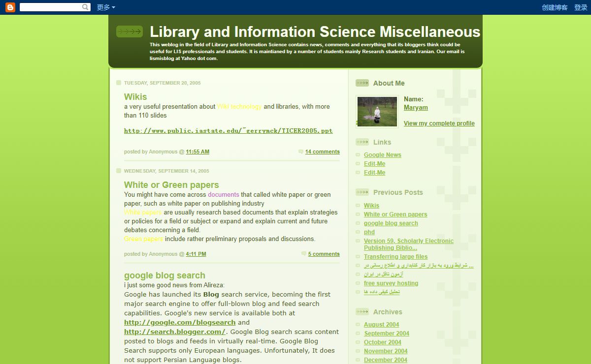Viewport: 591px width, 364px height.
Task: Open google blog search in Previous Posts
Action: coord(391,223)
